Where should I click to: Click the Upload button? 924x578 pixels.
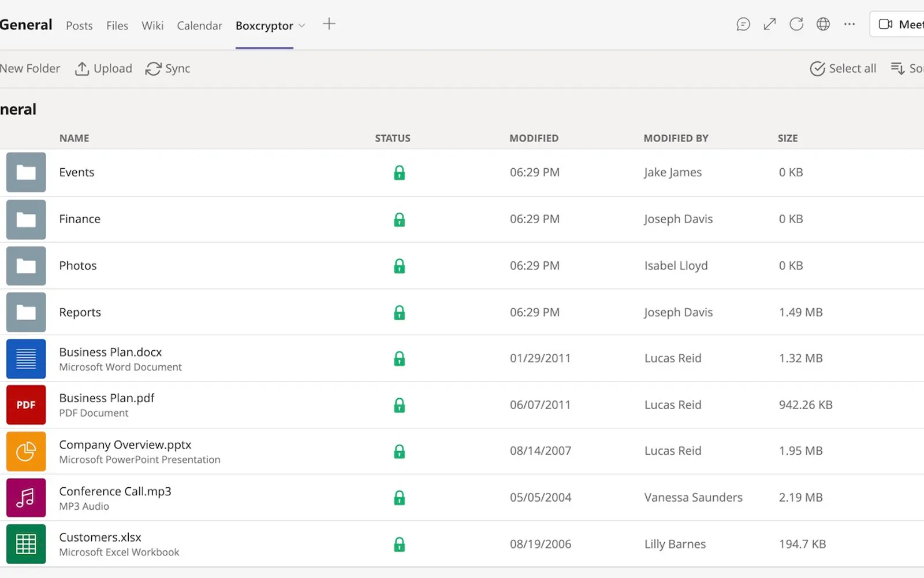click(103, 68)
